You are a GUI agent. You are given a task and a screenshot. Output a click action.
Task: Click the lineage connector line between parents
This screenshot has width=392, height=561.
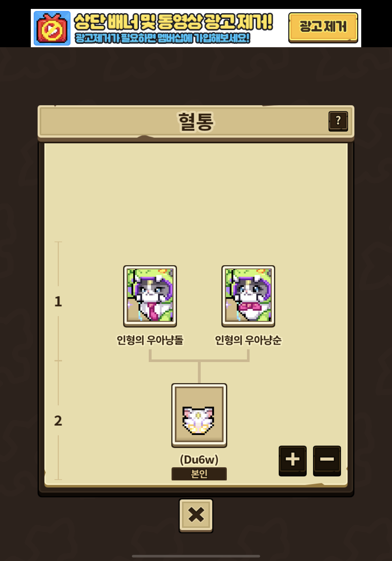tap(199, 360)
